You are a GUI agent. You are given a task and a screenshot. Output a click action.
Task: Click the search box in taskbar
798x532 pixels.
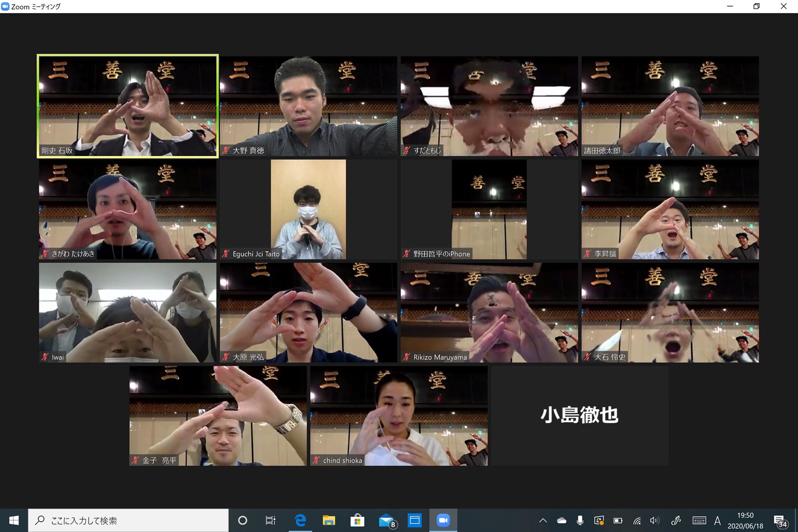tap(129, 520)
